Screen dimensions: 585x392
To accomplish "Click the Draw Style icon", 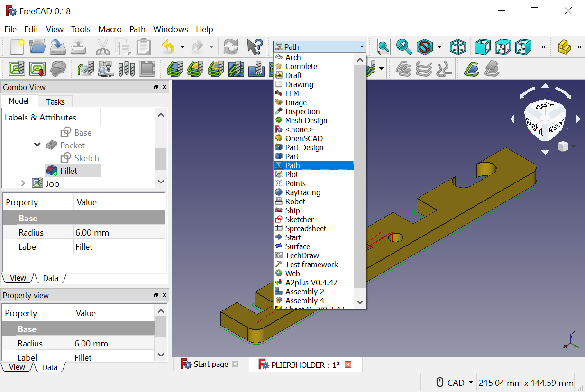I will 424,46.
